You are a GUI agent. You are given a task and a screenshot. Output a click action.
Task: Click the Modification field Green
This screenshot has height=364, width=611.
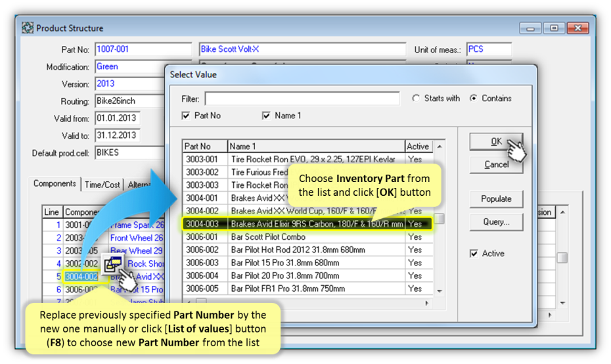pyautogui.click(x=131, y=66)
